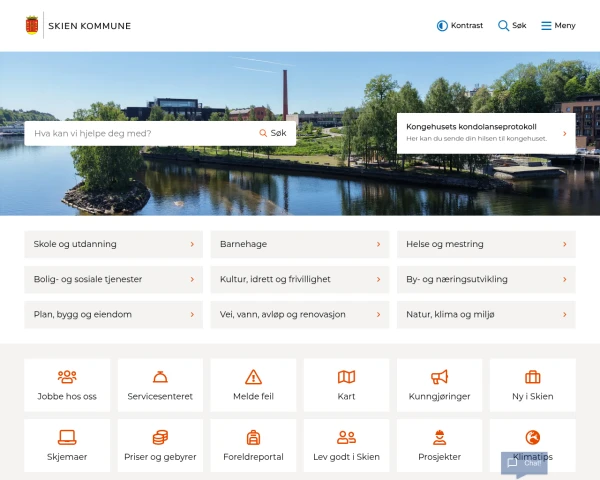Toggle the Kontrast high-contrast mode
600x480 pixels.
point(460,26)
